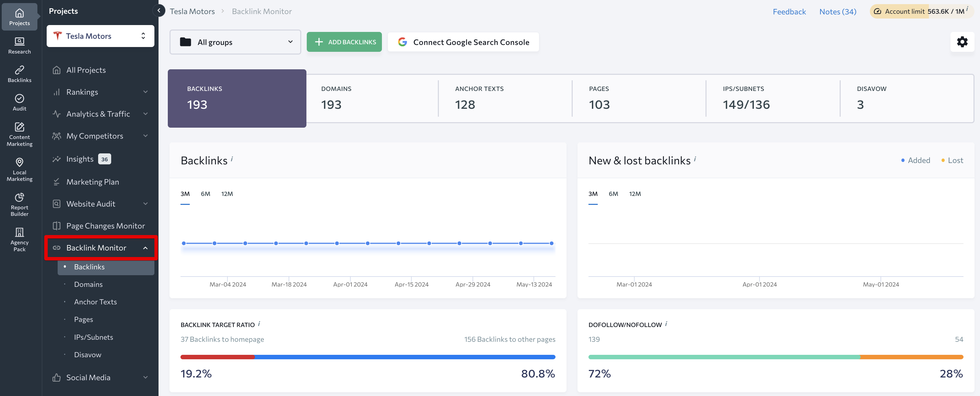
Task: Click orange nofollow portion of bar
Action: [x=911, y=357]
